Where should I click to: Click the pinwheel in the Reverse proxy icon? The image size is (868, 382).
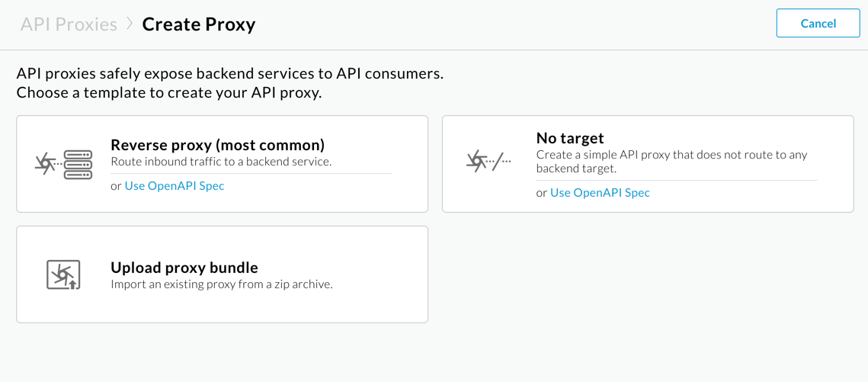pos(45,163)
